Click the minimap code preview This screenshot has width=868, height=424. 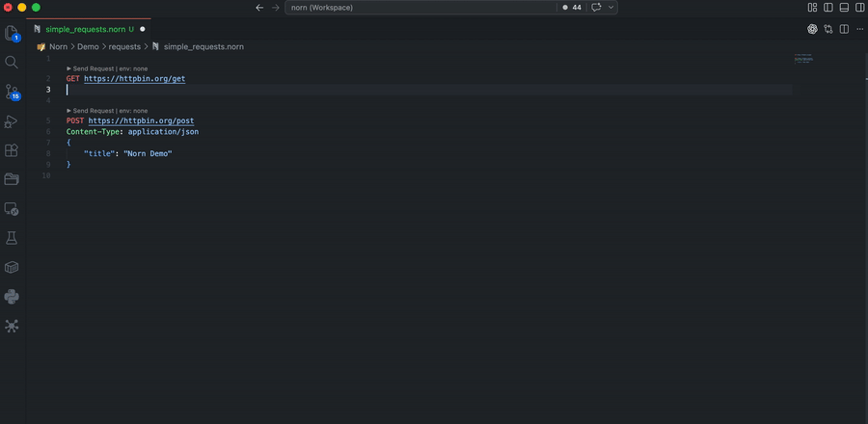803,59
